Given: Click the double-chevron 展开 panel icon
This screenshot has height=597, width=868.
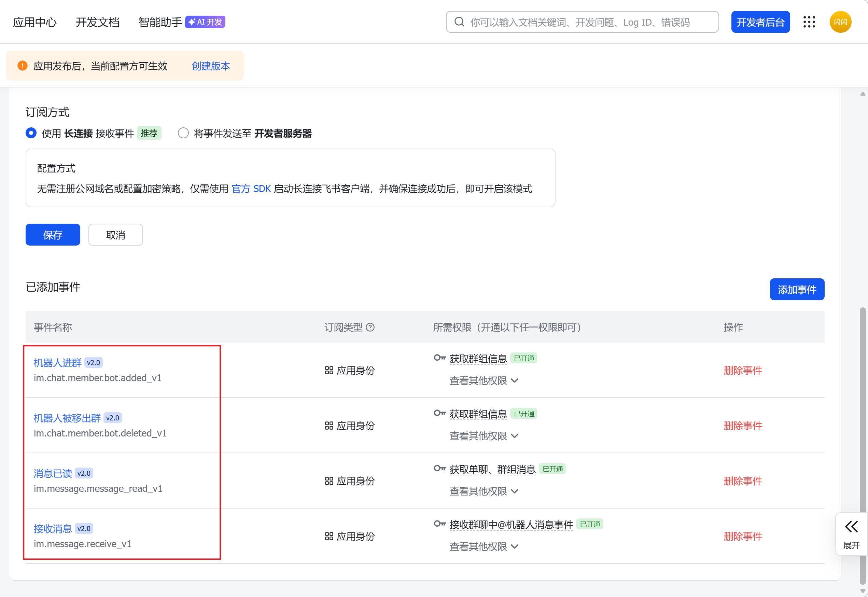Looking at the screenshot, I should coord(851,527).
